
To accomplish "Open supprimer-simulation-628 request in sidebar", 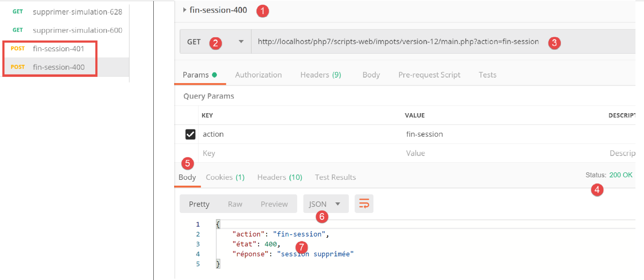I will (x=77, y=12).
